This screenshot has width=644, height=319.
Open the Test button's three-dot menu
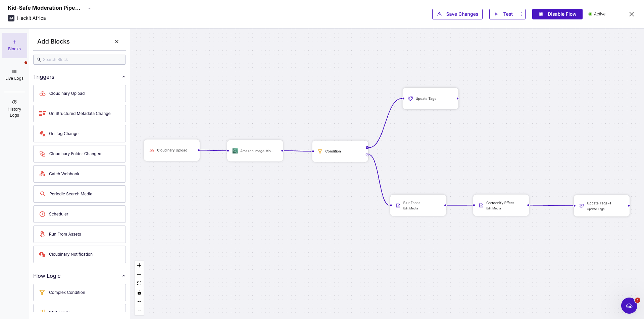[x=521, y=14]
